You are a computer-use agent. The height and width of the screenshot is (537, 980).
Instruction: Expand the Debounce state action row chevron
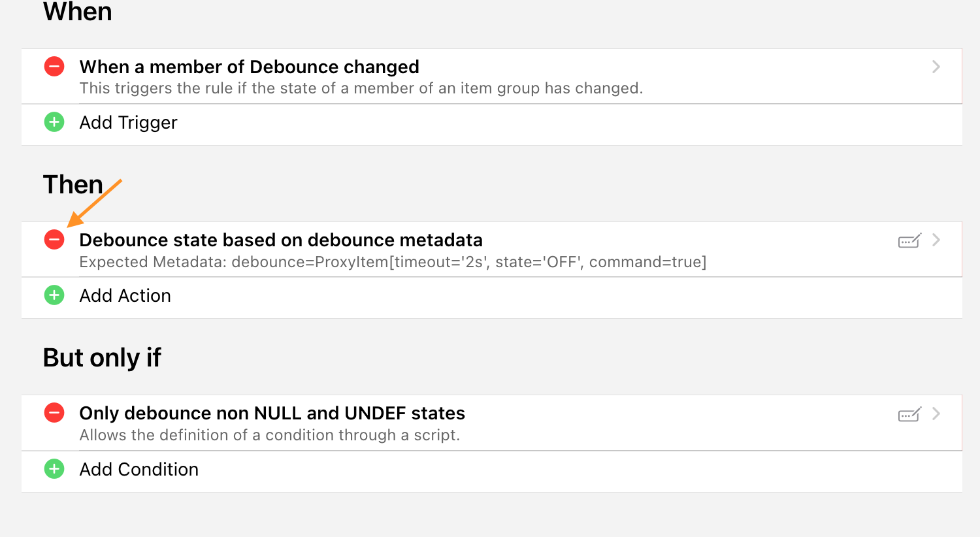pos(936,240)
